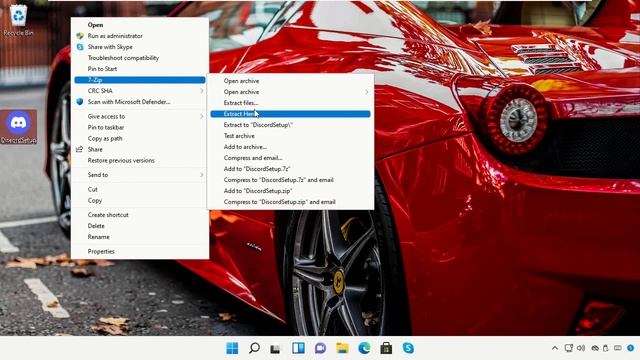This screenshot has width=640, height=360.
Task: Choose Open at the top of context menu
Action: (x=140, y=25)
